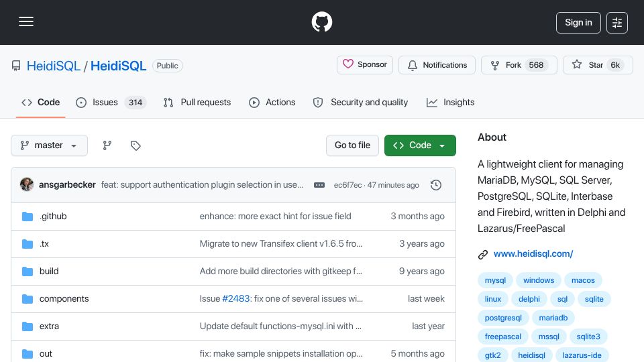Image resolution: width=644 pixels, height=362 pixels.
Task: Expand commit message ellipsis button
Action: pos(319,185)
